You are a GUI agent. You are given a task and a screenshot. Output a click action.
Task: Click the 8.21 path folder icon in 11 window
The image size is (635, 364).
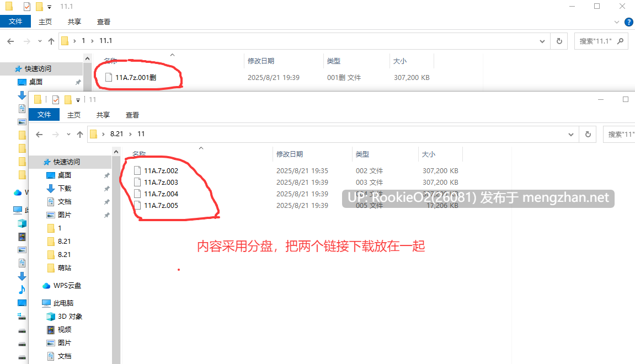(x=94, y=134)
